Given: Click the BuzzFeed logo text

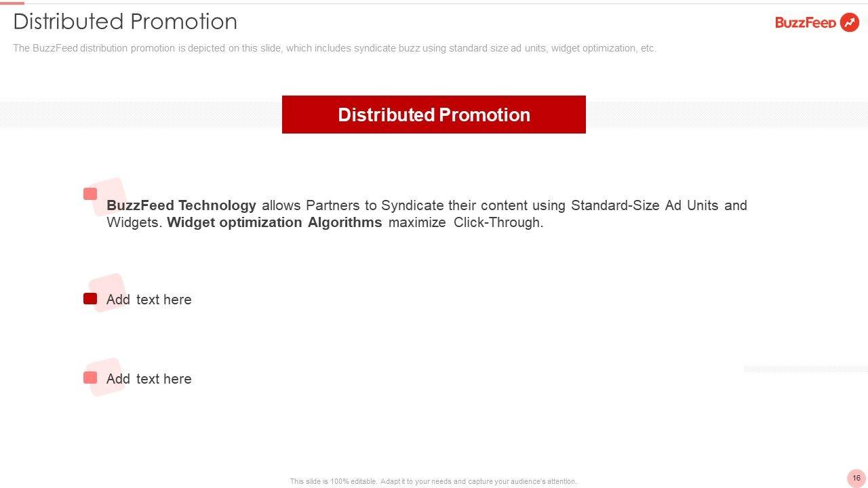Looking at the screenshot, I should tap(806, 23).
